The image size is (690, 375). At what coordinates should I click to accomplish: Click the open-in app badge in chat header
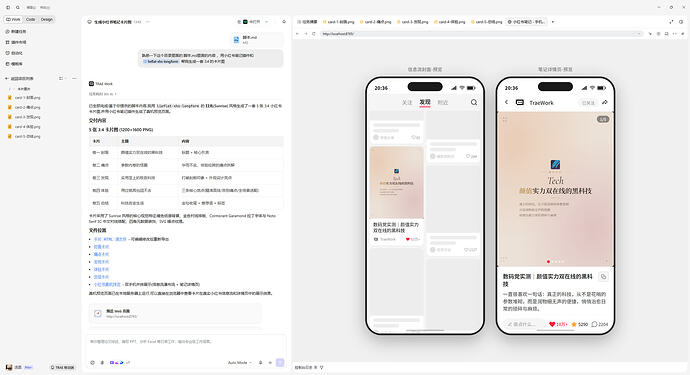click(251, 22)
